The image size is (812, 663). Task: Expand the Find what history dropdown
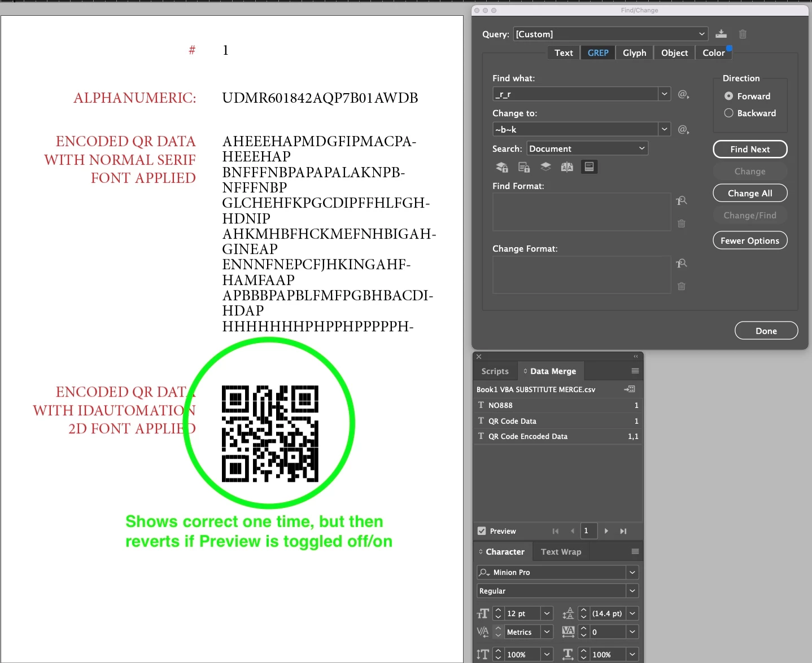click(x=665, y=94)
